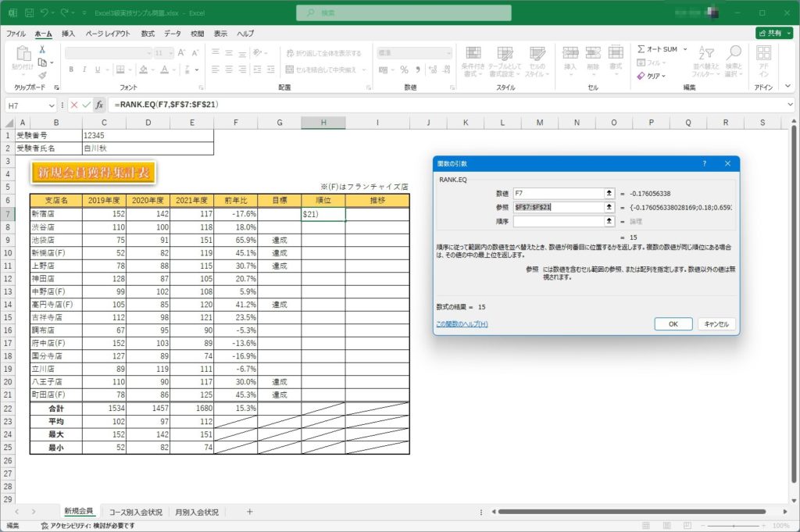Click the green Enter checkmark in formula bar
The height and width of the screenshot is (532, 800).
click(86, 105)
